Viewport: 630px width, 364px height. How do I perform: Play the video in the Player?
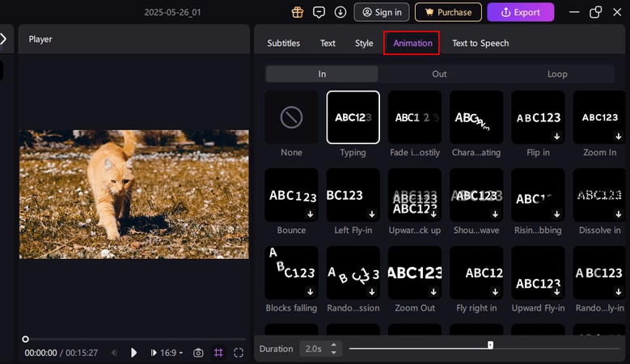(x=133, y=353)
